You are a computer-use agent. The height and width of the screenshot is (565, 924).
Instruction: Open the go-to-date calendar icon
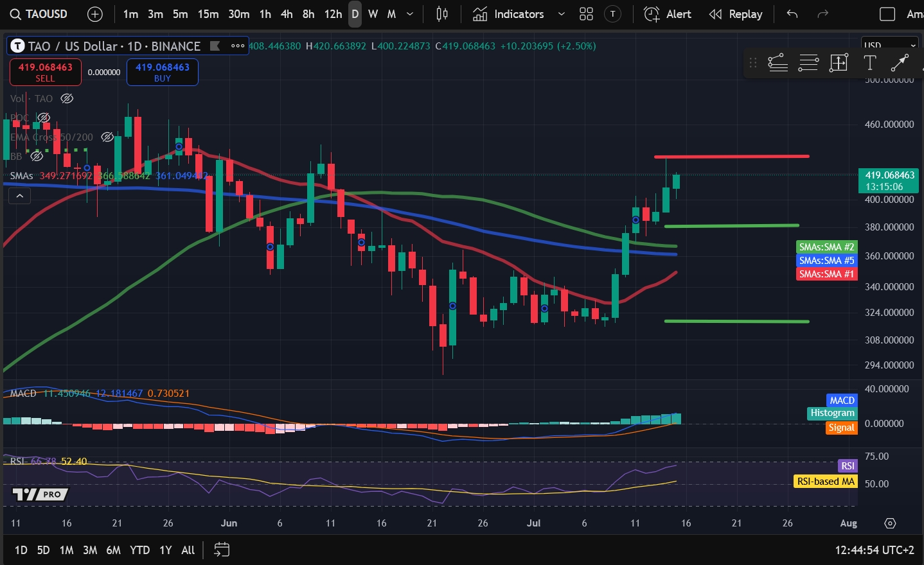point(222,550)
